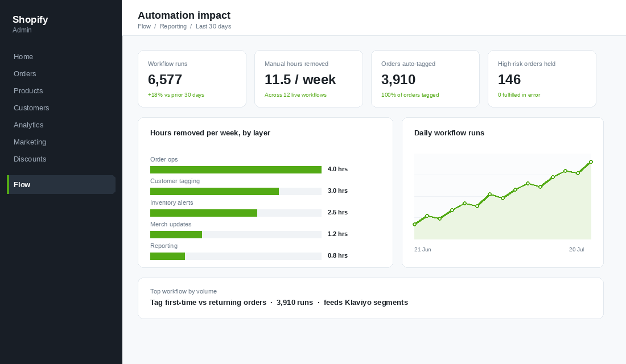Open Analytics from the sidebar
The image size is (626, 364).
pos(28,125)
